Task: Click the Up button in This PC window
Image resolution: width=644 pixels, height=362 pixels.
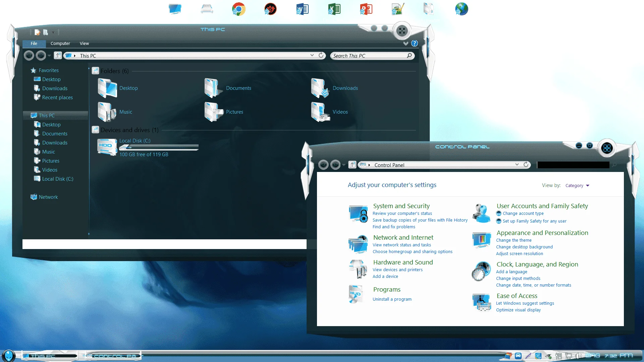Action: (58, 55)
